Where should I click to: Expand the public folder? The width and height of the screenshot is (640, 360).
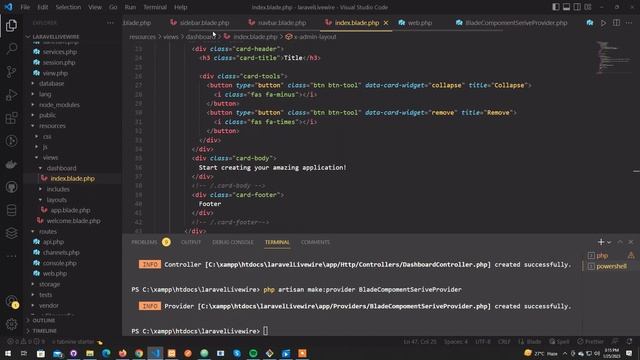pyautogui.click(x=47, y=115)
